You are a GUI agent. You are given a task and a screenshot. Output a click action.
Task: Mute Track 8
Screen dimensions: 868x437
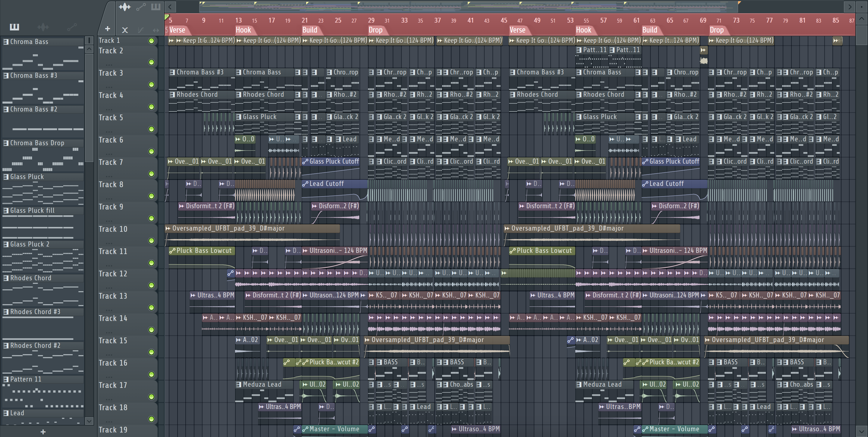(151, 196)
